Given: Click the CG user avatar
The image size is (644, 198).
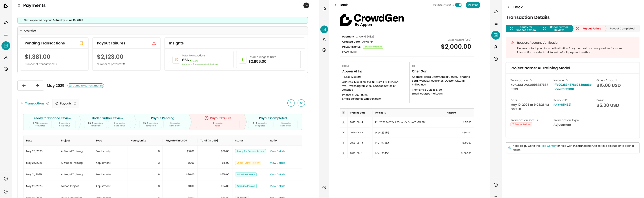Looking at the screenshot, I should (x=306, y=6).
